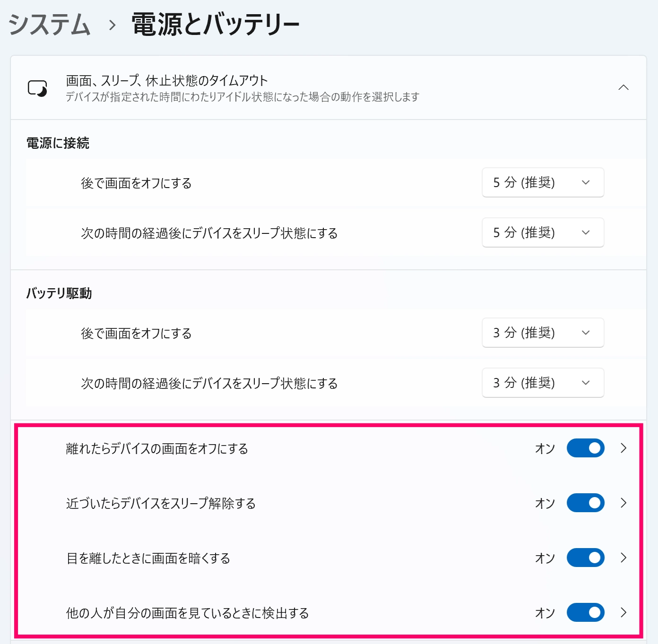Collapse the 画面、スリープ、休止状態のタイムアウト section
Screen dimensions: 658x644
tap(623, 87)
